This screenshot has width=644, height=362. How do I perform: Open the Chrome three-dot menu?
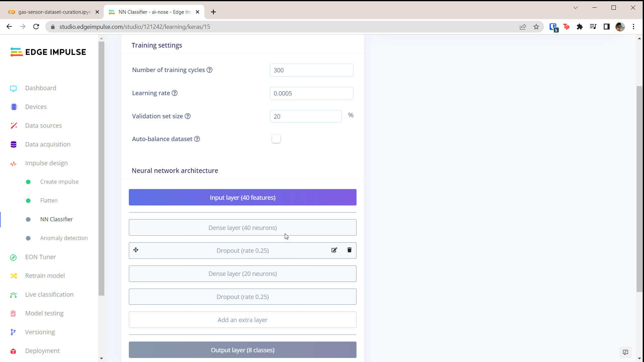coord(634,27)
